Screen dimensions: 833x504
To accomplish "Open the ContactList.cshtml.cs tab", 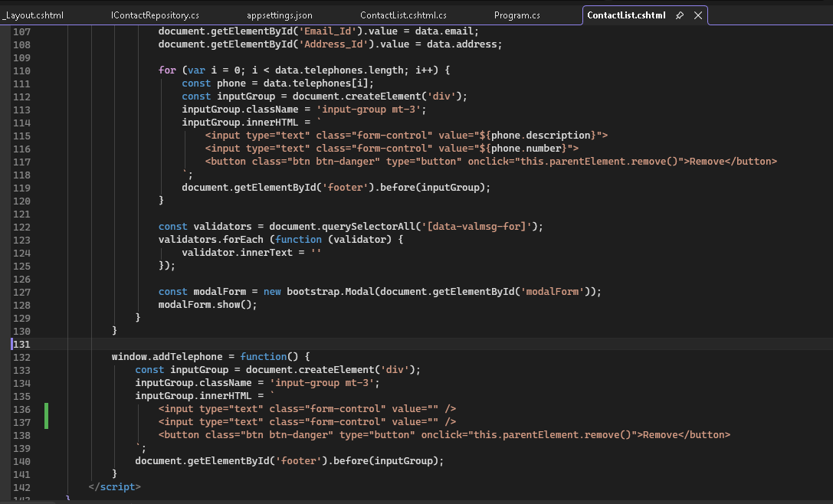I will [403, 15].
